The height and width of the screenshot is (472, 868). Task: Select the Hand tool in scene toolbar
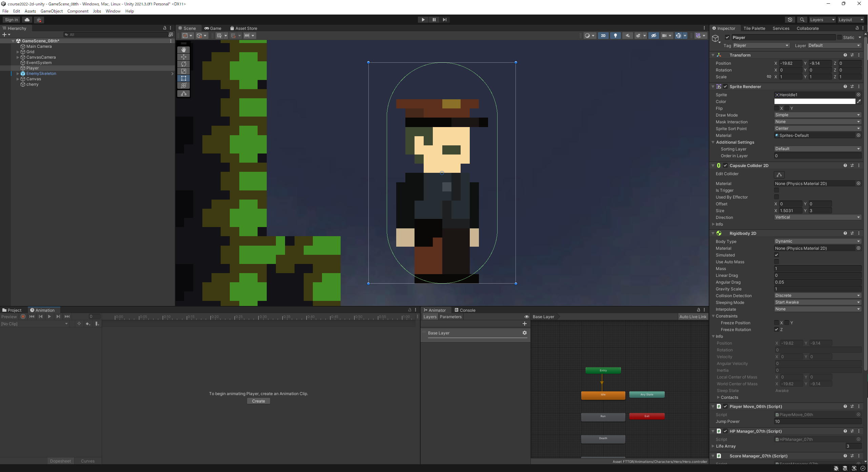[183, 50]
